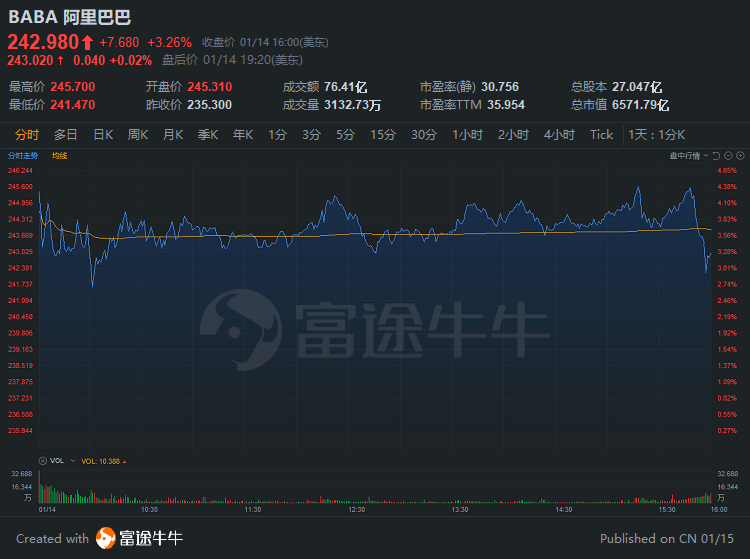750x559 pixels.
Task: Click the closing price 242.980
Action: coord(43,42)
